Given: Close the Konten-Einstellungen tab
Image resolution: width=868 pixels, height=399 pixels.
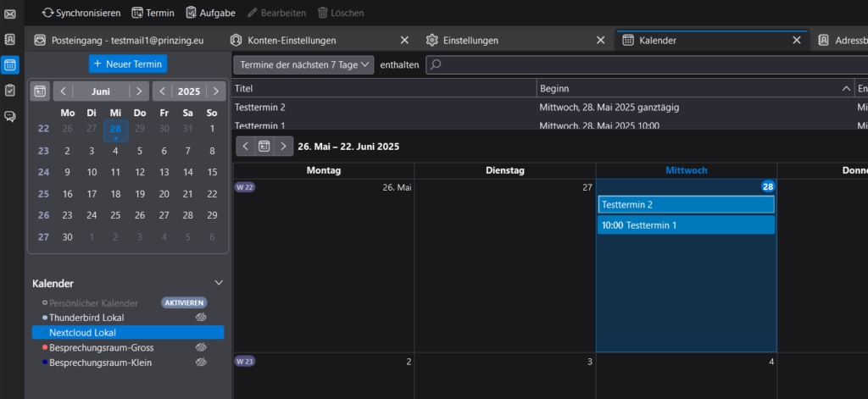Looking at the screenshot, I should [404, 41].
